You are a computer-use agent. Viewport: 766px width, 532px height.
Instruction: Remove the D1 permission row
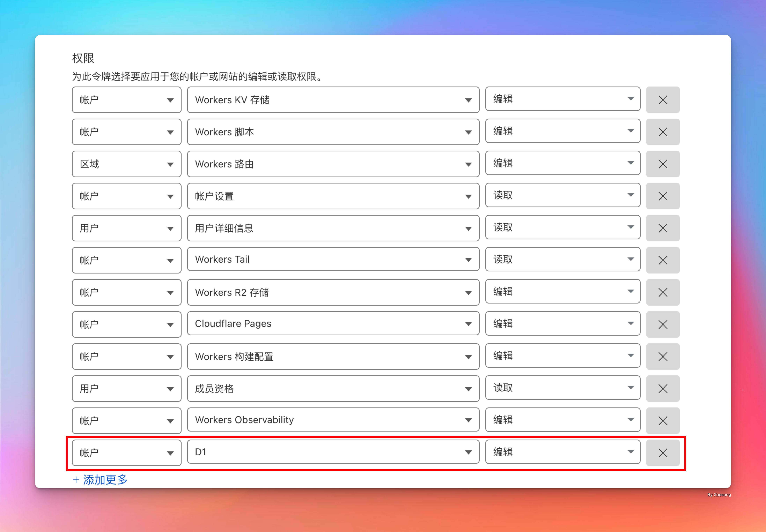pyautogui.click(x=663, y=453)
